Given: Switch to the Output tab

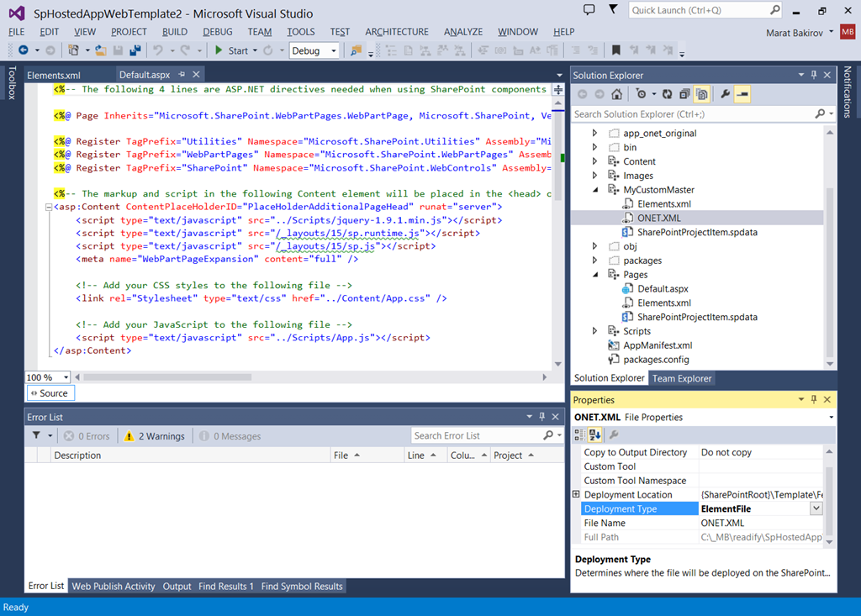Looking at the screenshot, I should coord(177,587).
